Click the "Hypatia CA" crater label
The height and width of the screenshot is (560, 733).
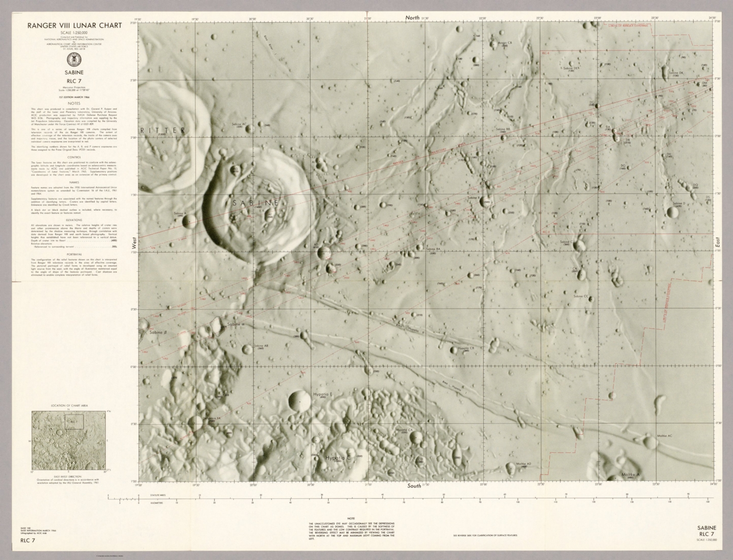pos(404,429)
